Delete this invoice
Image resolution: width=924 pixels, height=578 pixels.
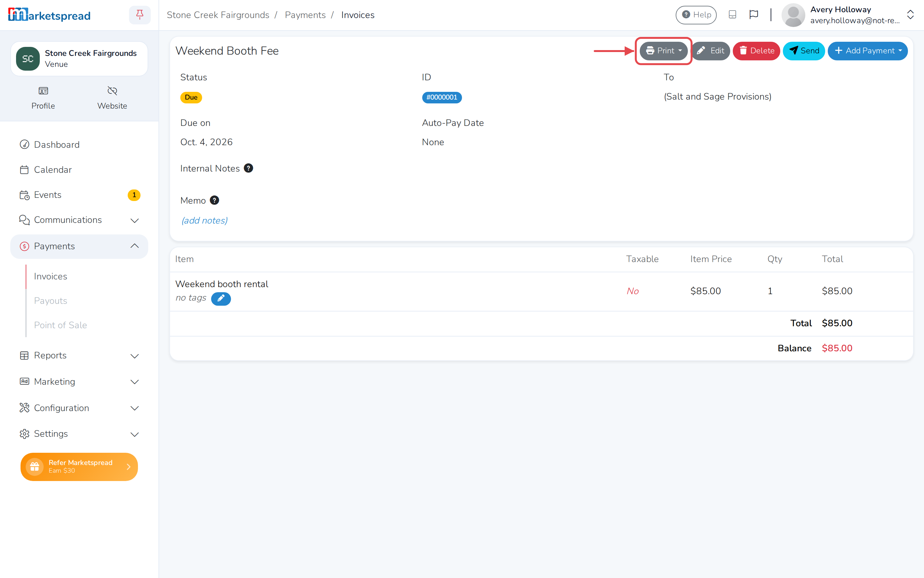756,51
